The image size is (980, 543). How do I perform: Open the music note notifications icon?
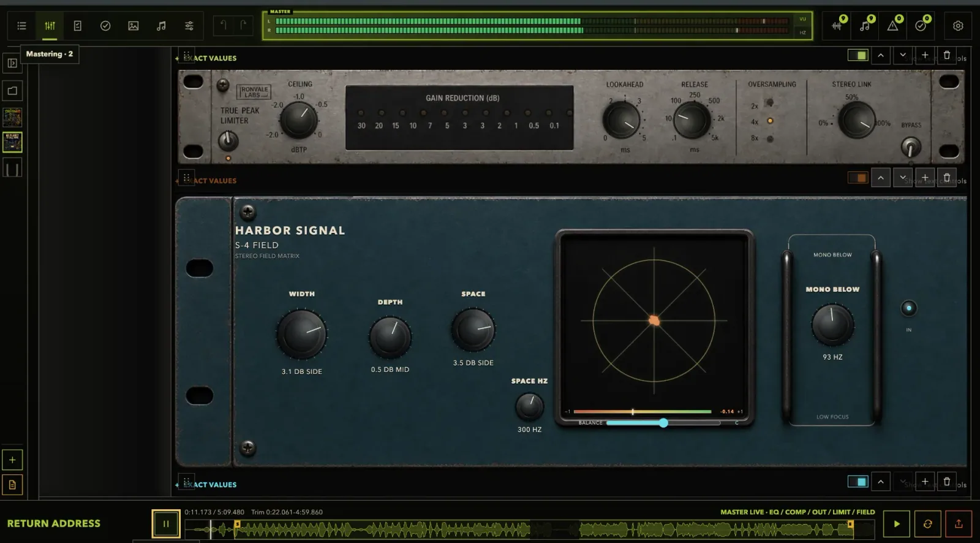coord(865,26)
